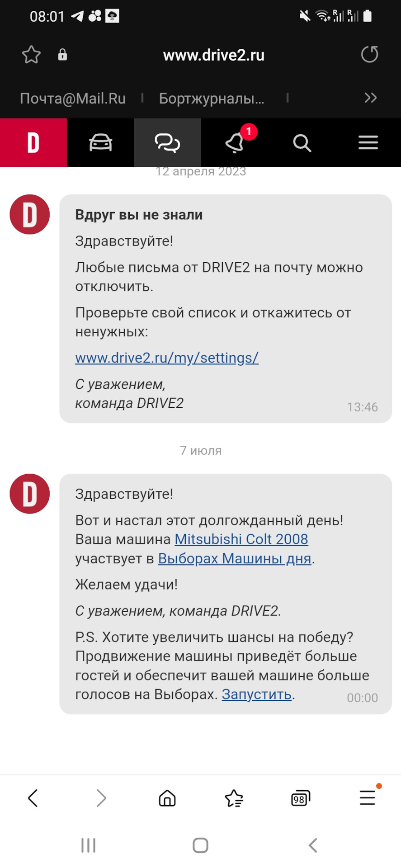The height and width of the screenshot is (868, 401).
Task: Open tab switcher showing 98 tabs
Action: pyautogui.click(x=300, y=798)
